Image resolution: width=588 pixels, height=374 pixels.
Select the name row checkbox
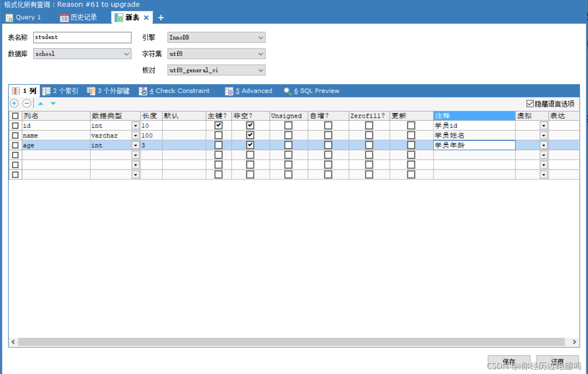15,135
